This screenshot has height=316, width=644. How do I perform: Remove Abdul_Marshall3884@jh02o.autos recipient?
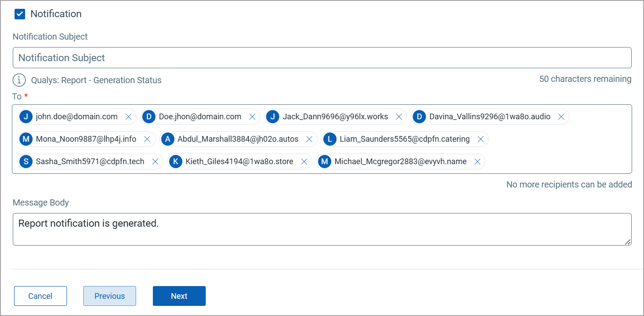point(309,139)
